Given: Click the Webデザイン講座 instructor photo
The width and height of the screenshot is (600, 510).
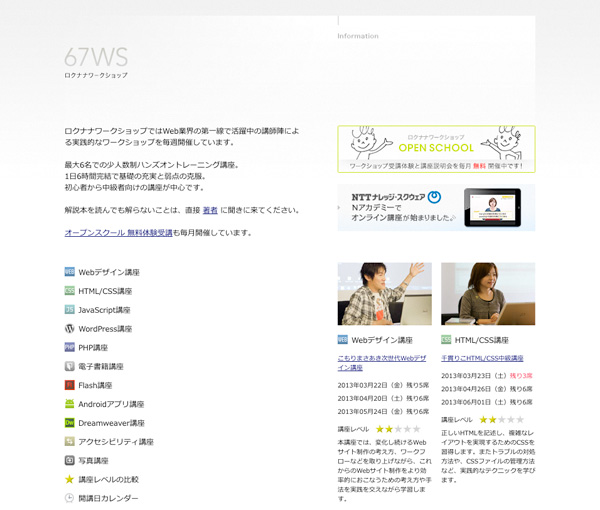Looking at the screenshot, I should point(385,294).
